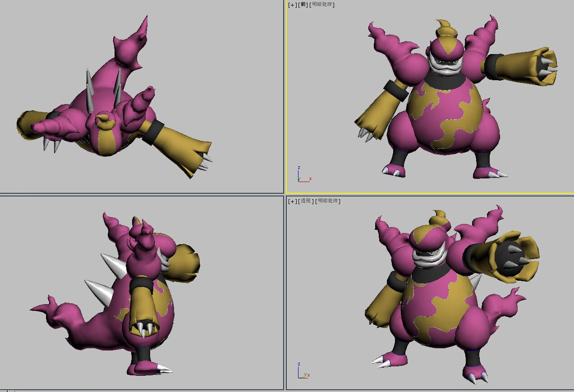Click the red X axis on perspective viewport gizmo
574x392 pixels.
click(309, 375)
